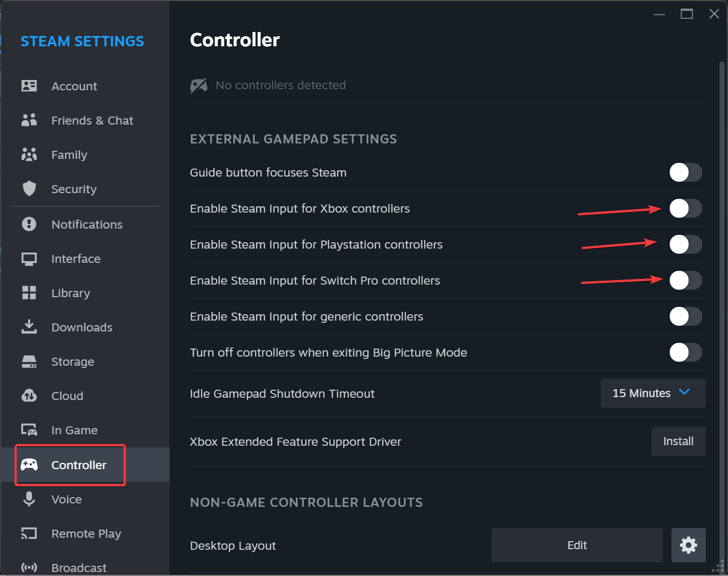Click the Downloads arrow icon
This screenshot has width=728, height=576.
29,327
